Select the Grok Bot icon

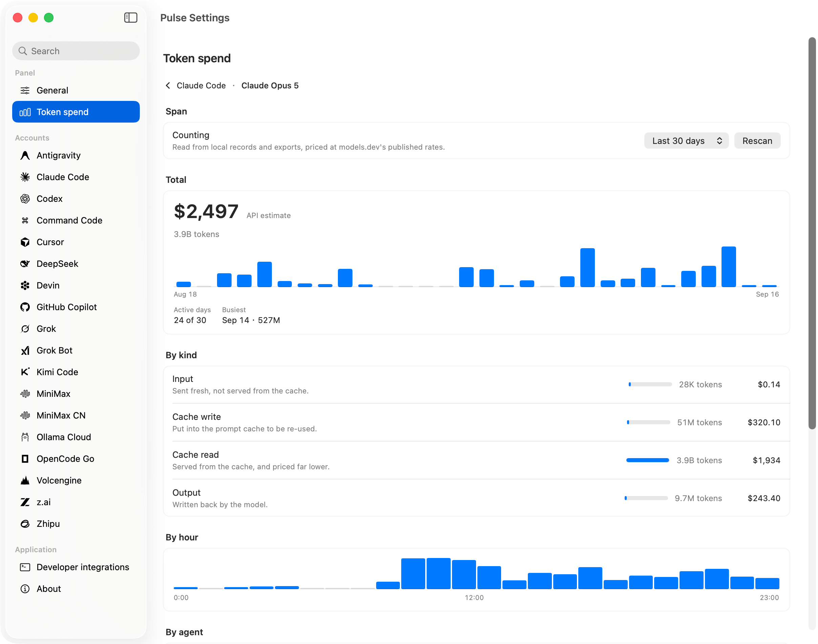25,351
